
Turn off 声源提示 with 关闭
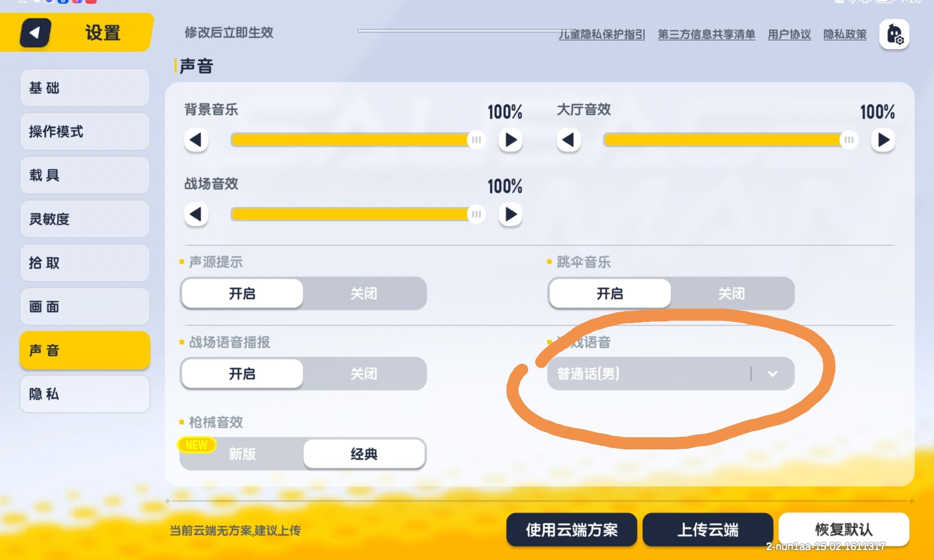pyautogui.click(x=364, y=294)
